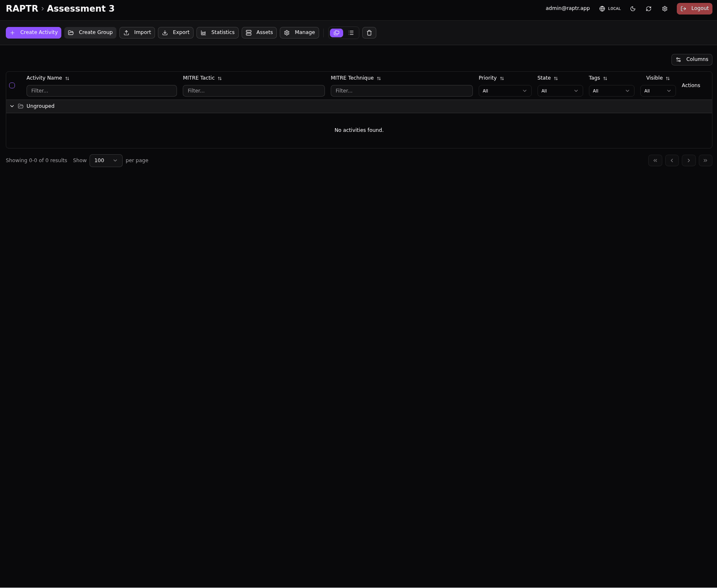
Task: Type in the MITRE Tactic filter field
Action: pyautogui.click(x=253, y=91)
